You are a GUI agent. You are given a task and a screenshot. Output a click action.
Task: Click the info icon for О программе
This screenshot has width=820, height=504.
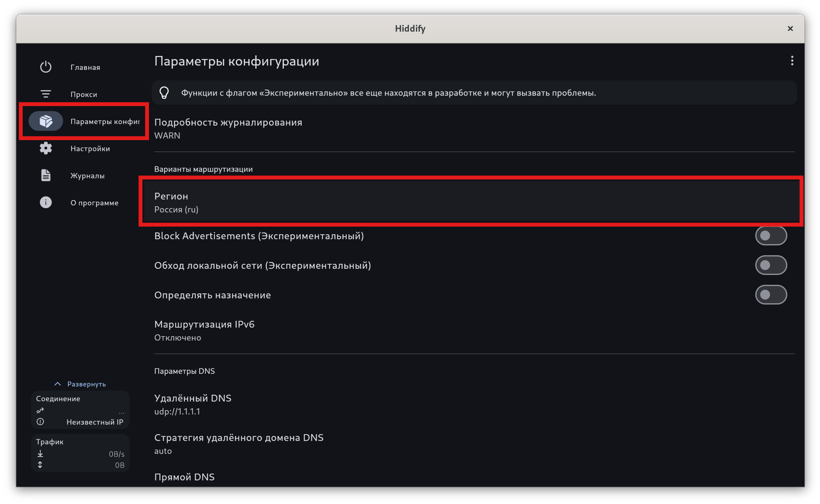tap(46, 203)
